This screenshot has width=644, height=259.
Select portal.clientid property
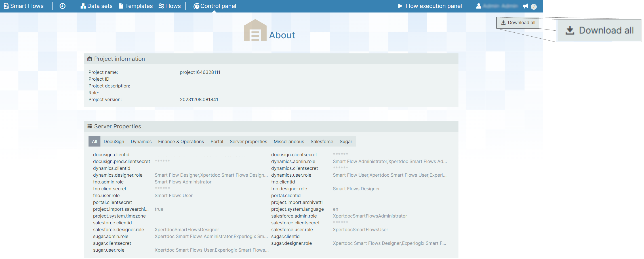286,195
